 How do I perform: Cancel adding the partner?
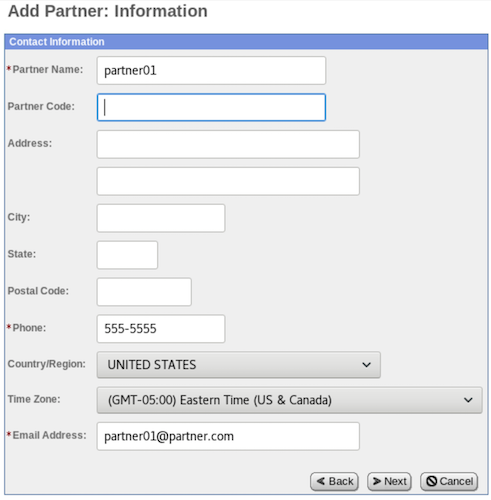click(x=449, y=481)
